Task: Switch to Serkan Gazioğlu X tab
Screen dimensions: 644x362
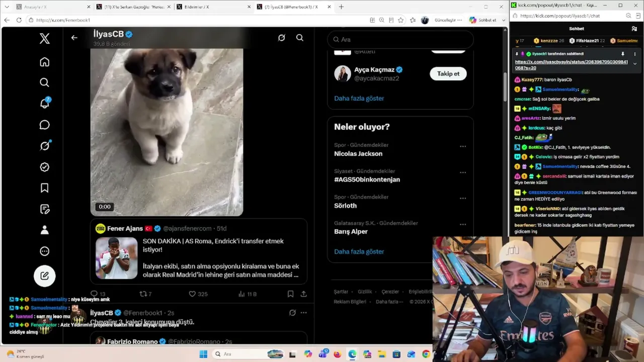Action: coord(133,7)
